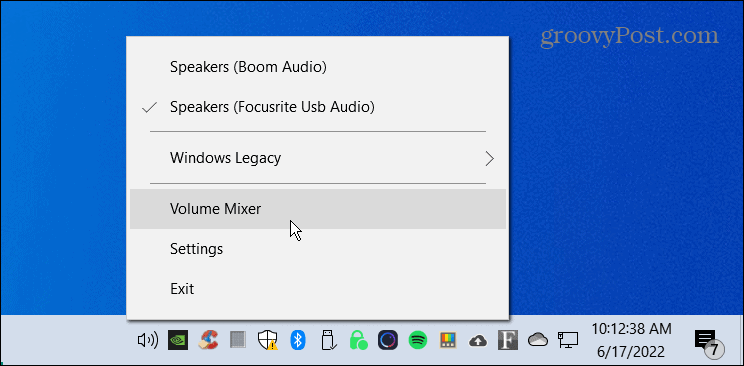Open Volume Mixer from the menu
The width and height of the screenshot is (744, 366).
(318, 209)
